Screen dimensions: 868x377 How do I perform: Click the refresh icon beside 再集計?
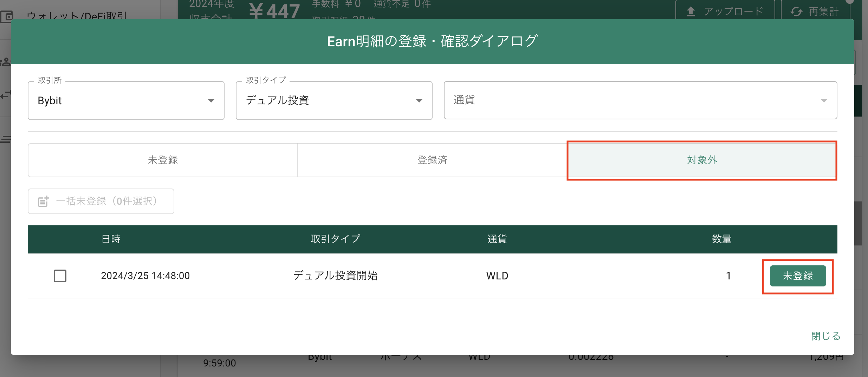796,12
